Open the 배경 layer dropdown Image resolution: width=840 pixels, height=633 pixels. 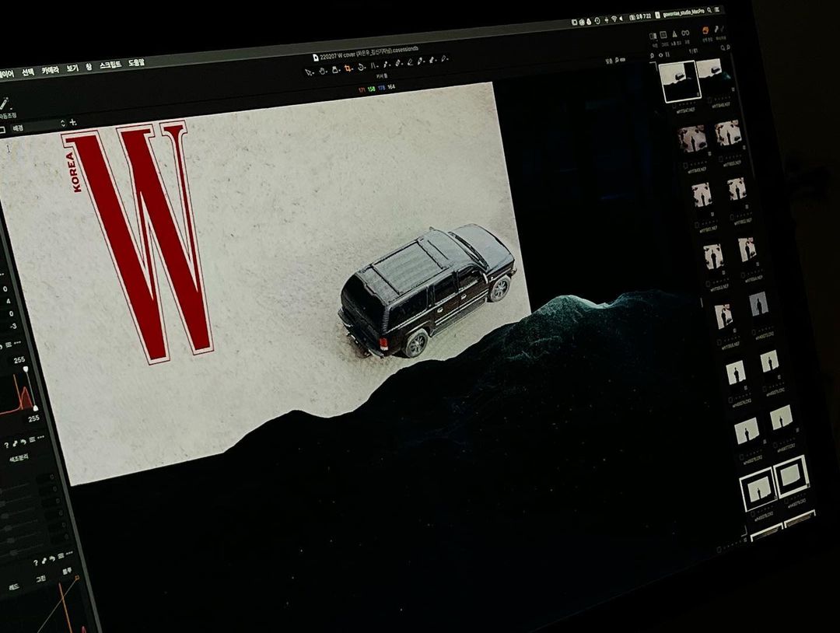click(x=62, y=124)
